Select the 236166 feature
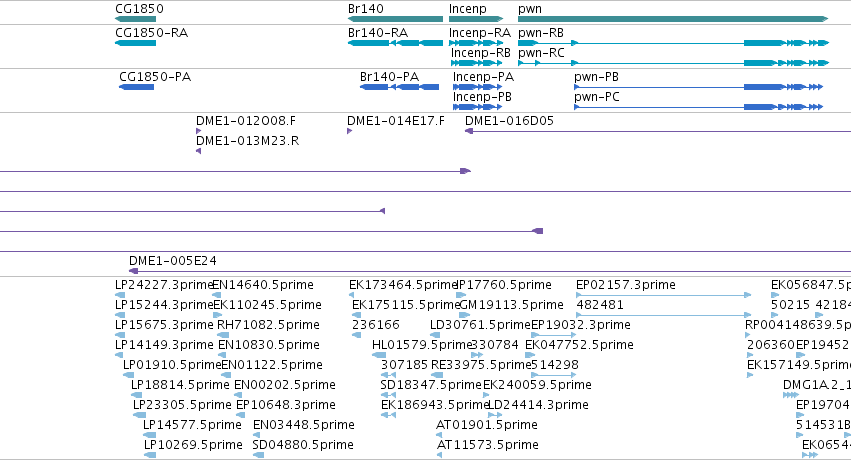The image size is (851, 460). pos(357,335)
